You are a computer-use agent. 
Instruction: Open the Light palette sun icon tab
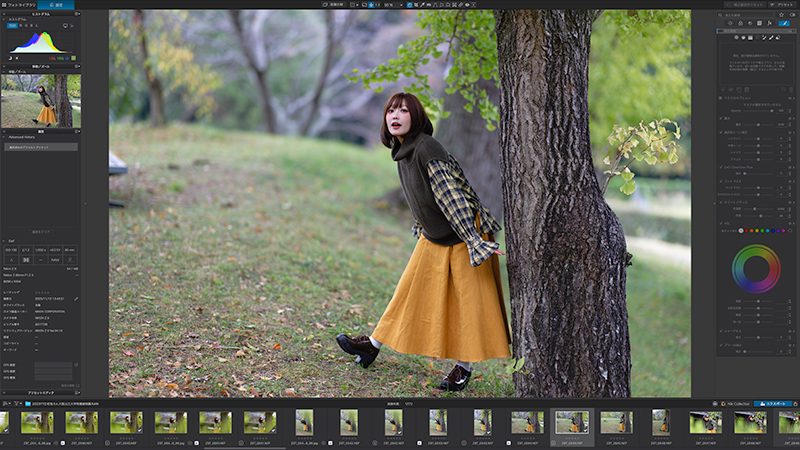click(x=731, y=23)
